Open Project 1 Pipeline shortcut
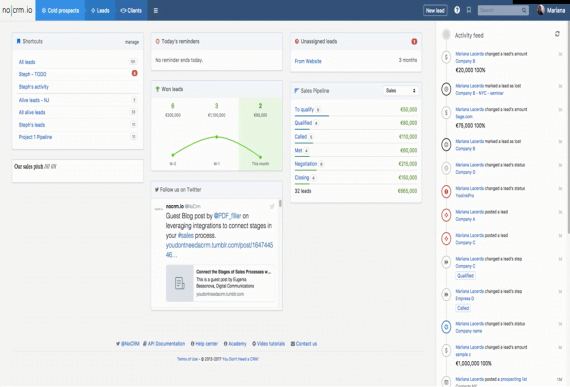Screen dimensions: 570x387 35,137
